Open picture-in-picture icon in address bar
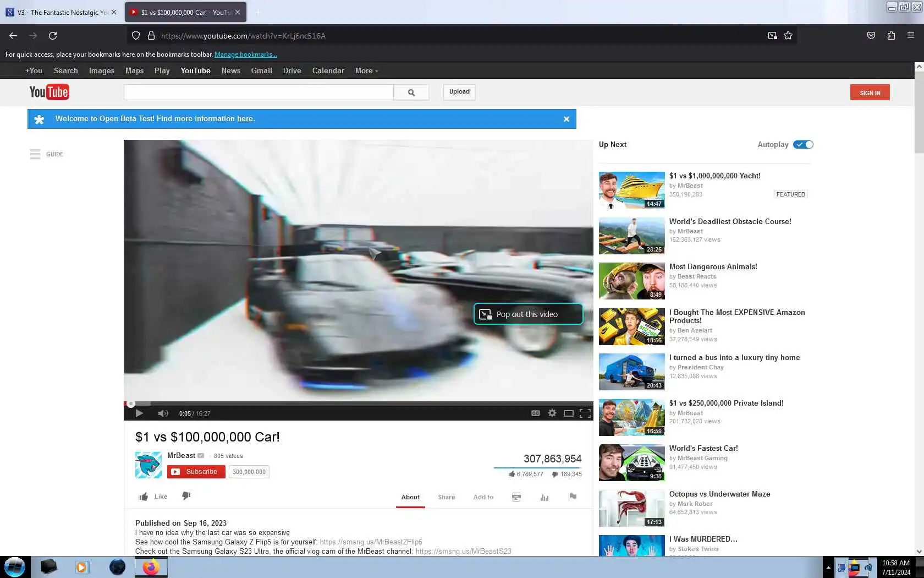 point(773,36)
